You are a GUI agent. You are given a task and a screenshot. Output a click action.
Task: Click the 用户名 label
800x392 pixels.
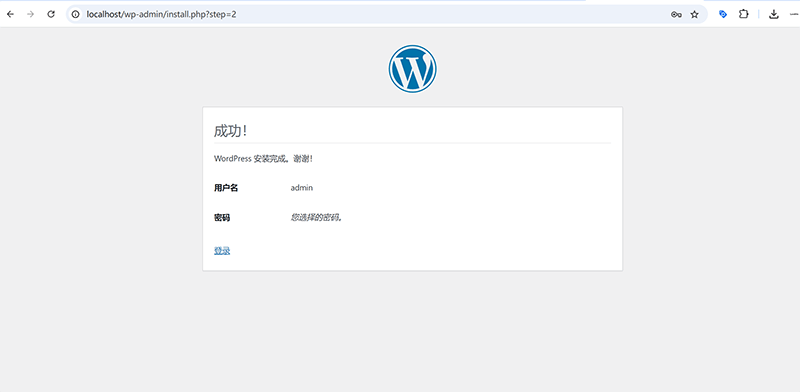pos(226,188)
